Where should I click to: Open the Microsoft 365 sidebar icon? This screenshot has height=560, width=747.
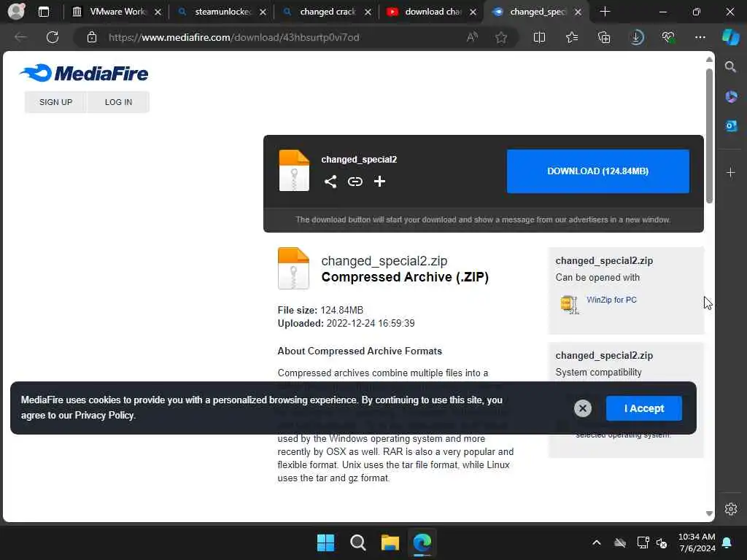coord(731,97)
